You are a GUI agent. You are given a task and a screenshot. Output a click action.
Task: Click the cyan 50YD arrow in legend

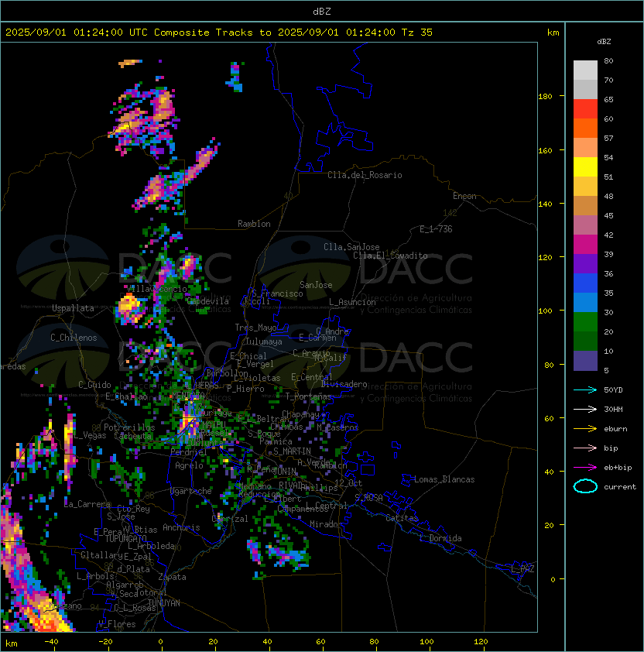585,389
